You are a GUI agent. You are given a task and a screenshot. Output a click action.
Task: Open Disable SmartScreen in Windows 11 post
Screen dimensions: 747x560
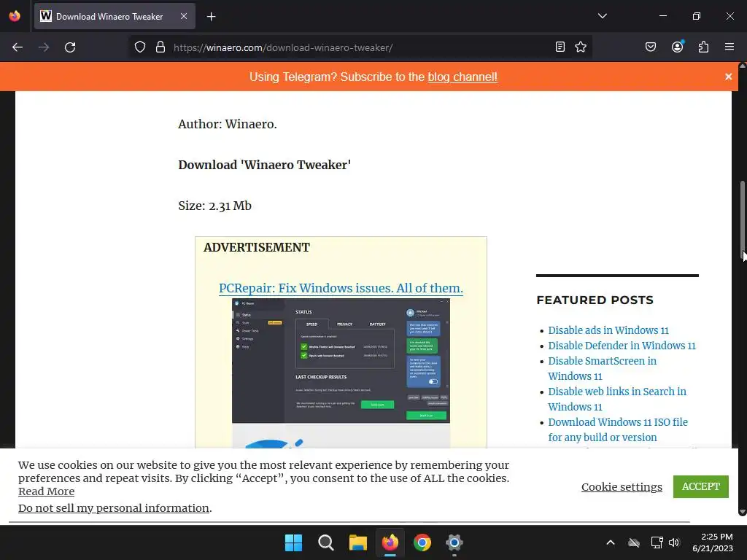[x=602, y=368]
